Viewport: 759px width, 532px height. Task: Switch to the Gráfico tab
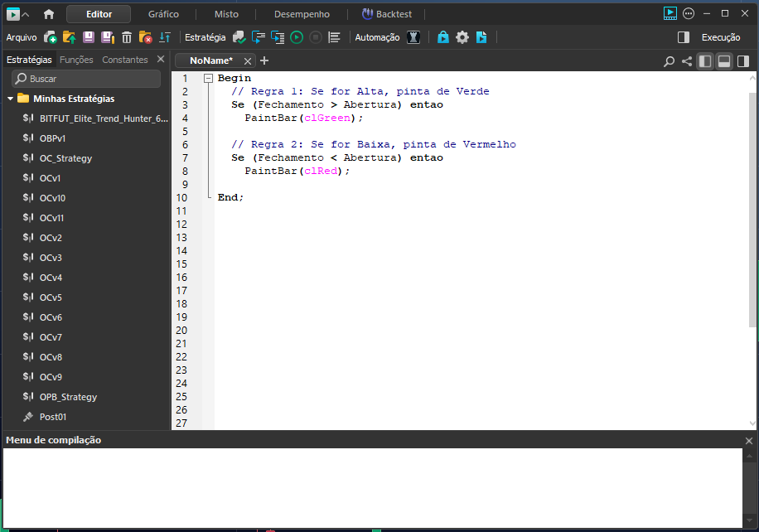tap(163, 14)
